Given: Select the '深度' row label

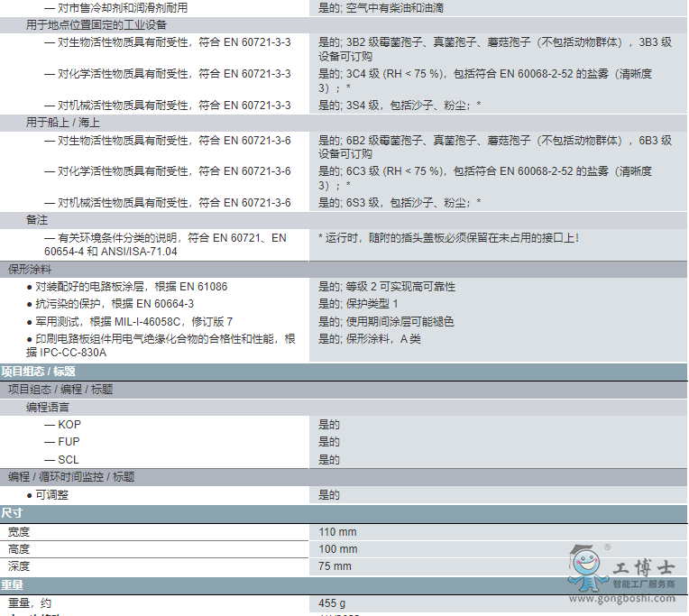Looking at the screenshot, I should point(19,566).
